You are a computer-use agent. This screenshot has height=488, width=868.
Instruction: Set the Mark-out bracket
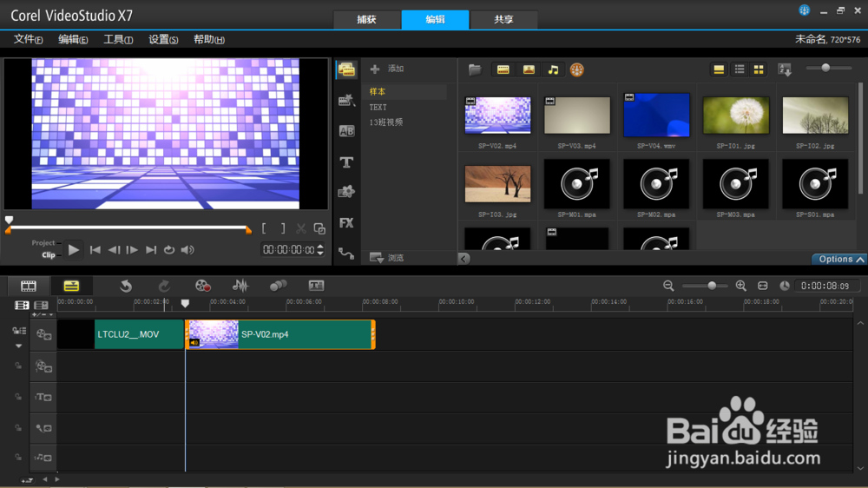pos(283,228)
